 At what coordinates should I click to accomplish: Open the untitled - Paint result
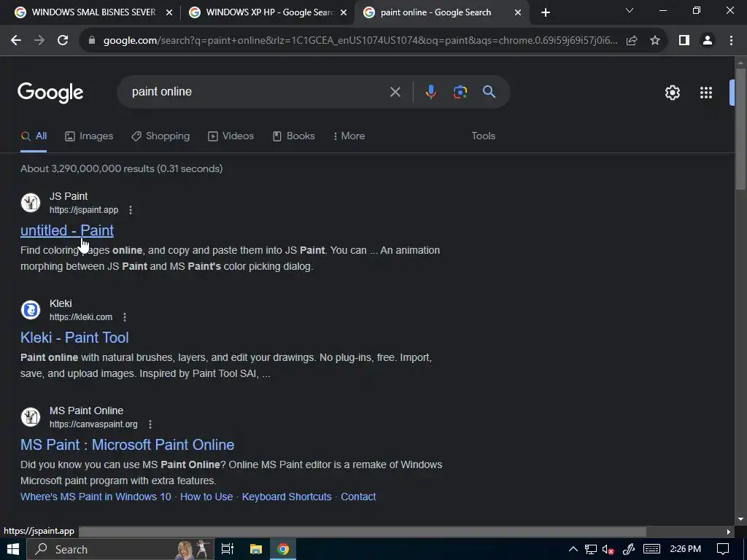(x=67, y=230)
